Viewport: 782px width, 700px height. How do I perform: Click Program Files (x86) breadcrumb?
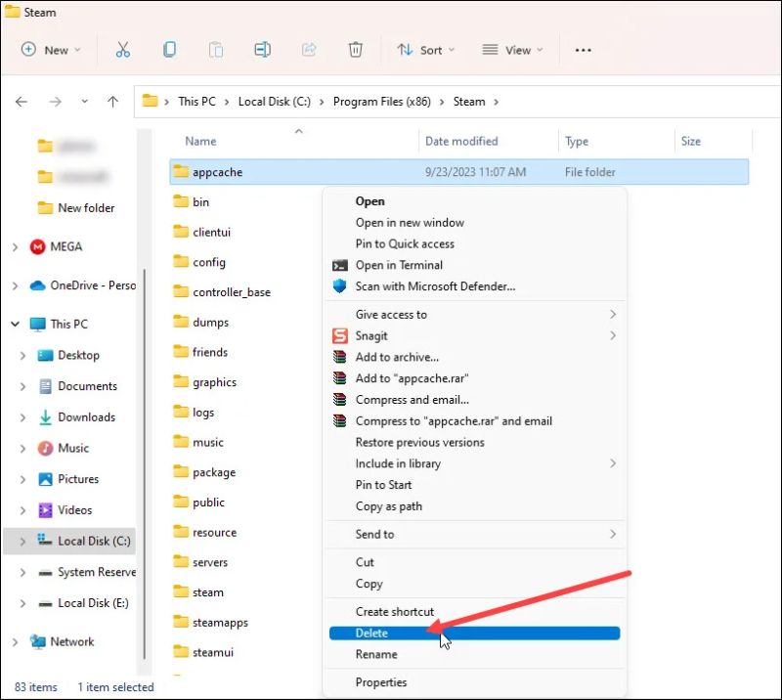381,102
